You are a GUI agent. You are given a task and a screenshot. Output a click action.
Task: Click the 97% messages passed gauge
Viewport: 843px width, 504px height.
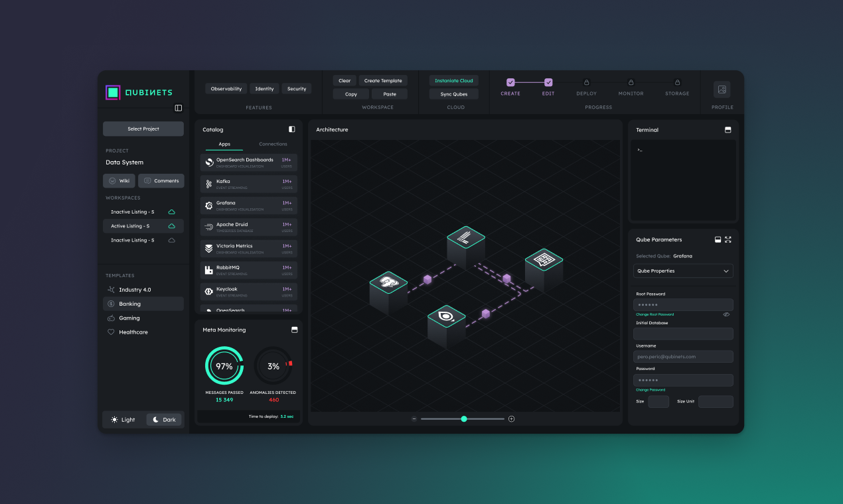pyautogui.click(x=224, y=366)
